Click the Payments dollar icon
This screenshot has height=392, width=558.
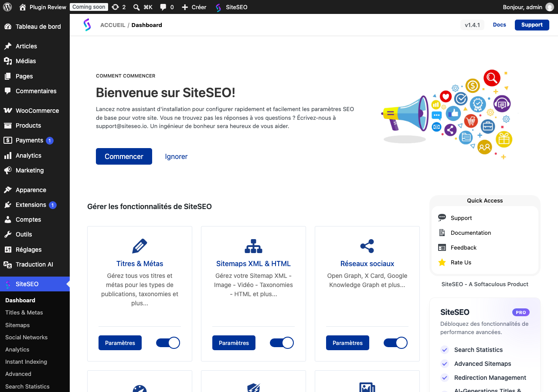pos(8,140)
